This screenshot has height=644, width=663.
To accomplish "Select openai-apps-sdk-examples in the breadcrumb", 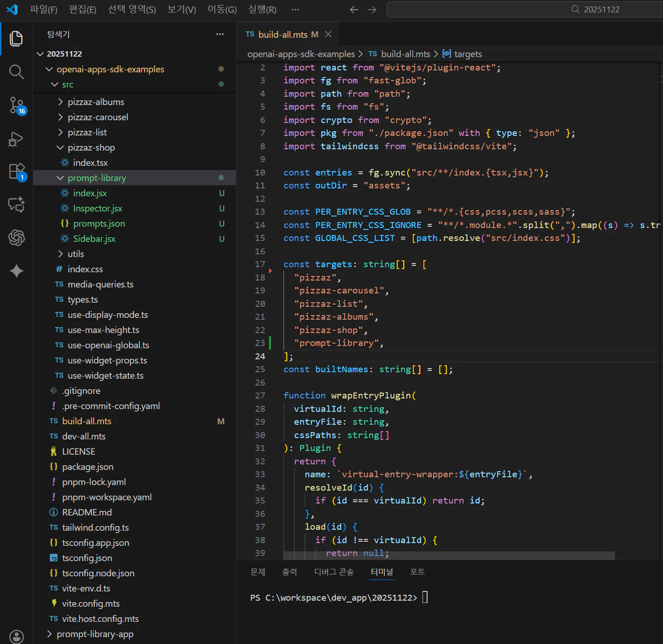I will 300,54.
